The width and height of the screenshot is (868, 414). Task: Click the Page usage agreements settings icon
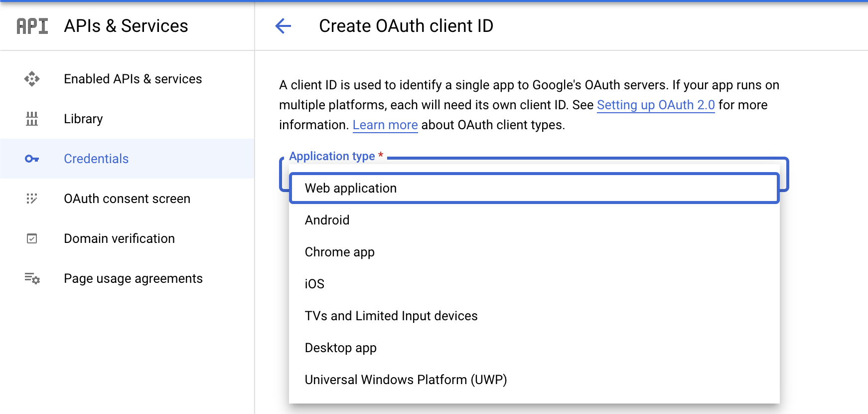(x=32, y=278)
